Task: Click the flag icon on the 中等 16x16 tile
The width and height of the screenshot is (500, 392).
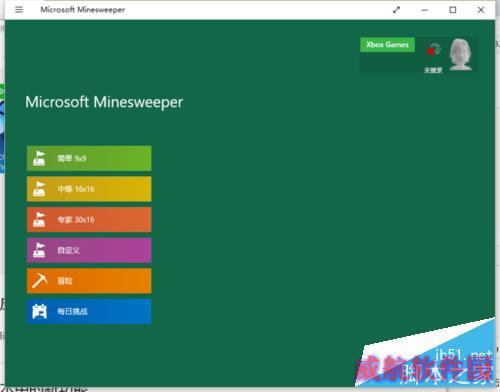Action: pos(39,189)
